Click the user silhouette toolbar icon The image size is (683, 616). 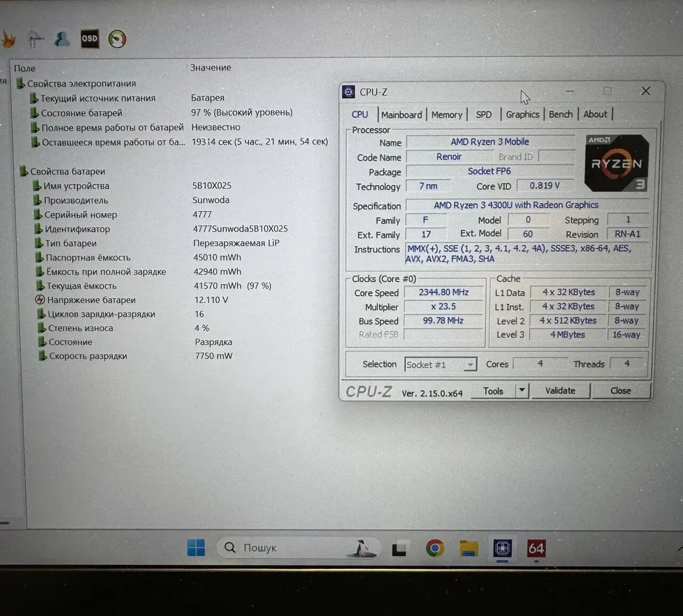click(x=62, y=39)
